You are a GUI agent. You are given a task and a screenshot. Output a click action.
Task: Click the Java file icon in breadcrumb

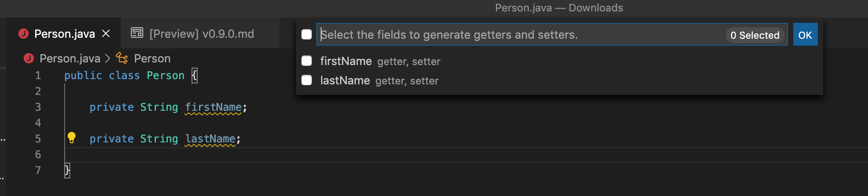[x=29, y=58]
